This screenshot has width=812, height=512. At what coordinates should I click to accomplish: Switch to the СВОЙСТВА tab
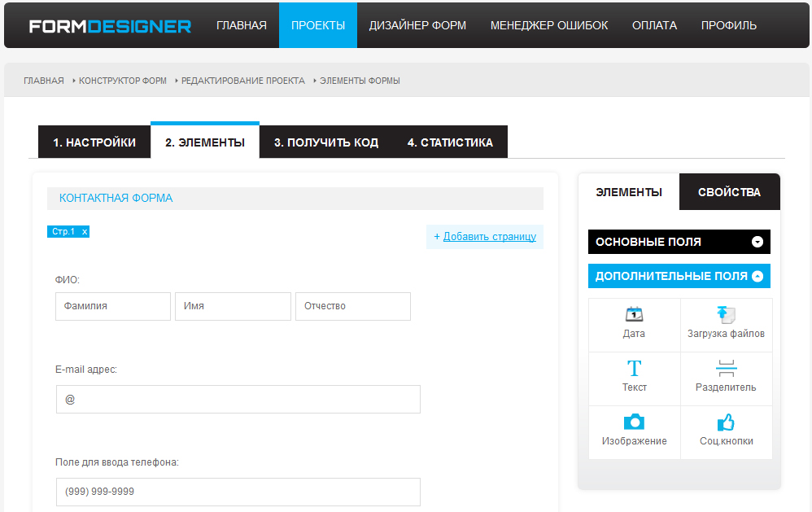pos(729,191)
